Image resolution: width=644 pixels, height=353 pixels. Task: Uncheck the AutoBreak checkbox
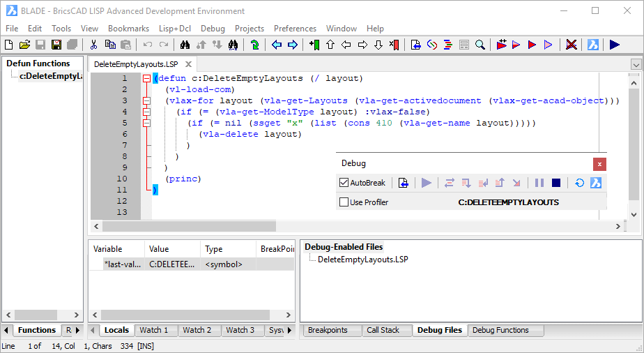click(344, 183)
